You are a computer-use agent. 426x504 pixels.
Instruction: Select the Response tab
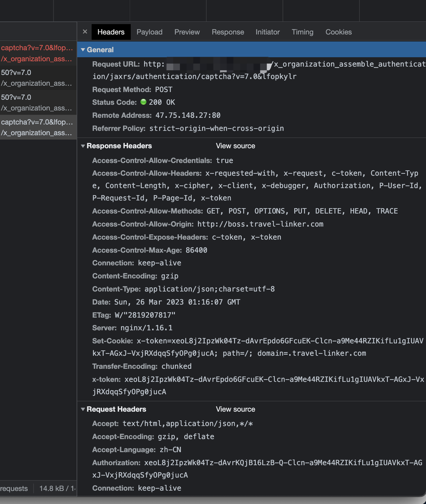tap(228, 32)
